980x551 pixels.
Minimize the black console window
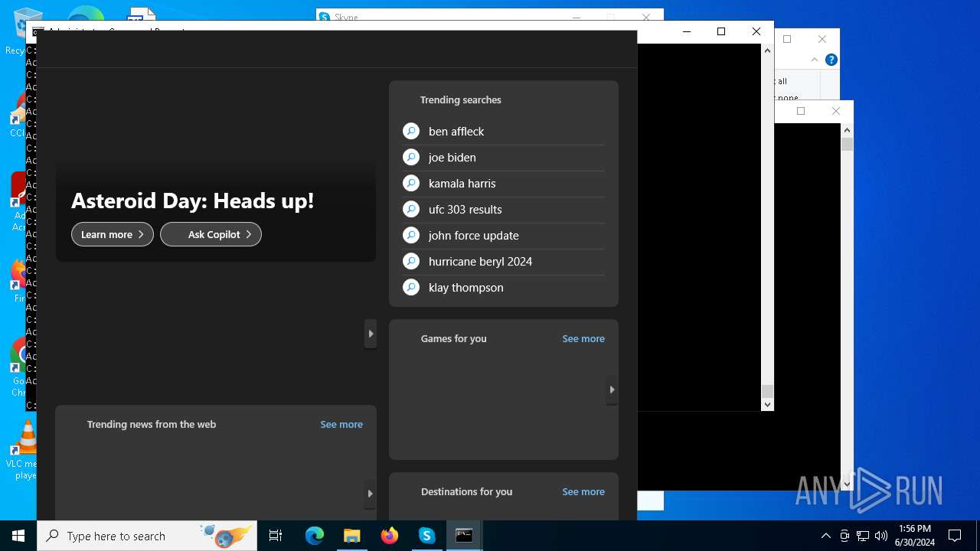[x=686, y=31]
